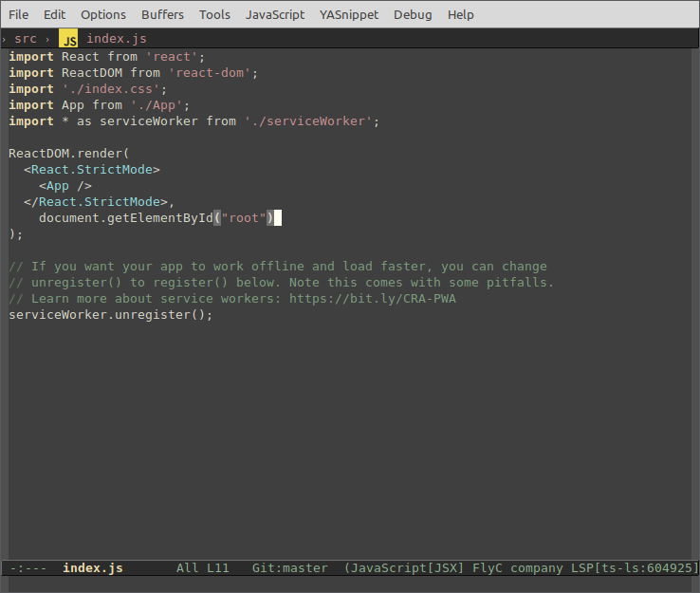700x593 pixels.
Task: Open the Options menu
Action: (103, 14)
